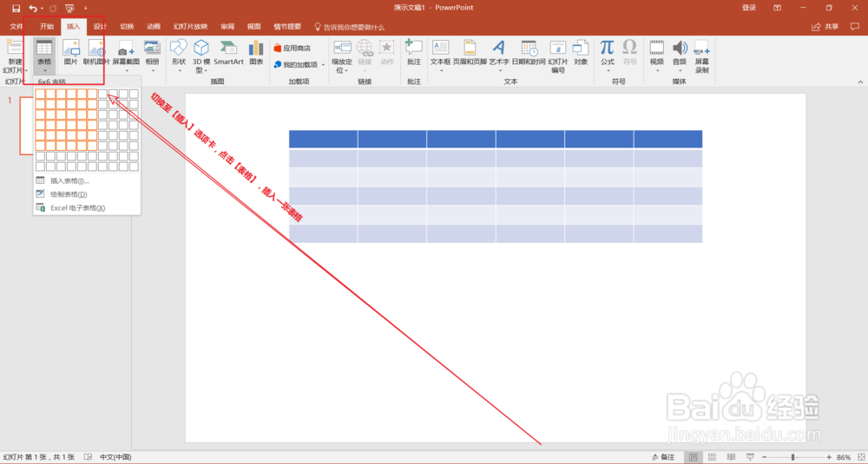Viewport: 868px width, 464px height.
Task: Insert a SmartArt graphic
Action: point(228,53)
